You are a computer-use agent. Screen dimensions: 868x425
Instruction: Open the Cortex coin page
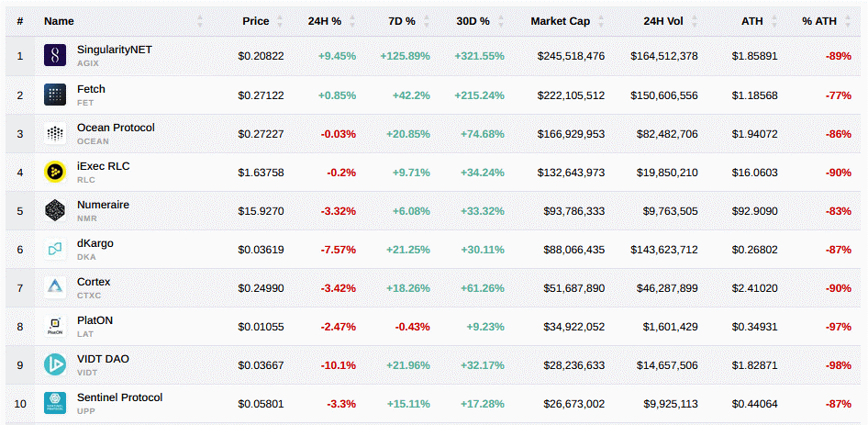tap(94, 282)
